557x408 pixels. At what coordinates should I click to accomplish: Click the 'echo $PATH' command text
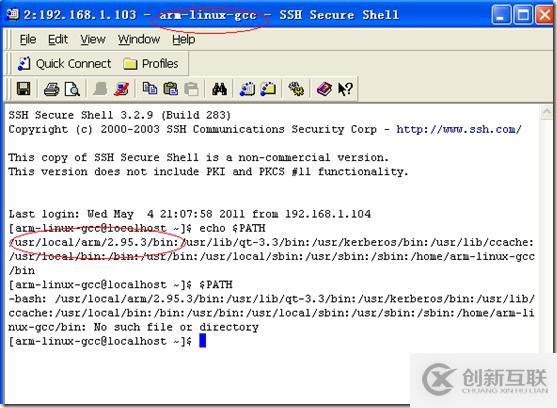point(232,228)
